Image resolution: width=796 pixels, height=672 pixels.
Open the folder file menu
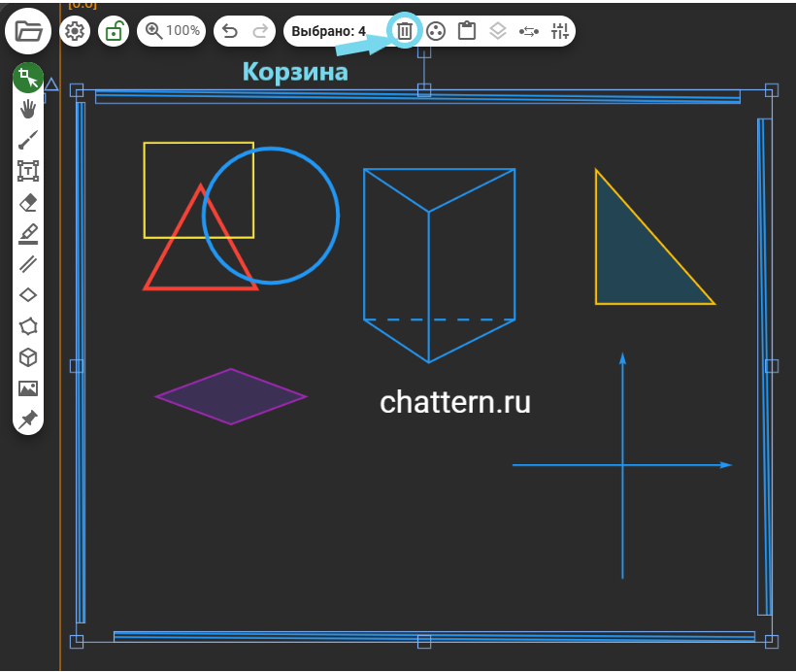(x=29, y=31)
